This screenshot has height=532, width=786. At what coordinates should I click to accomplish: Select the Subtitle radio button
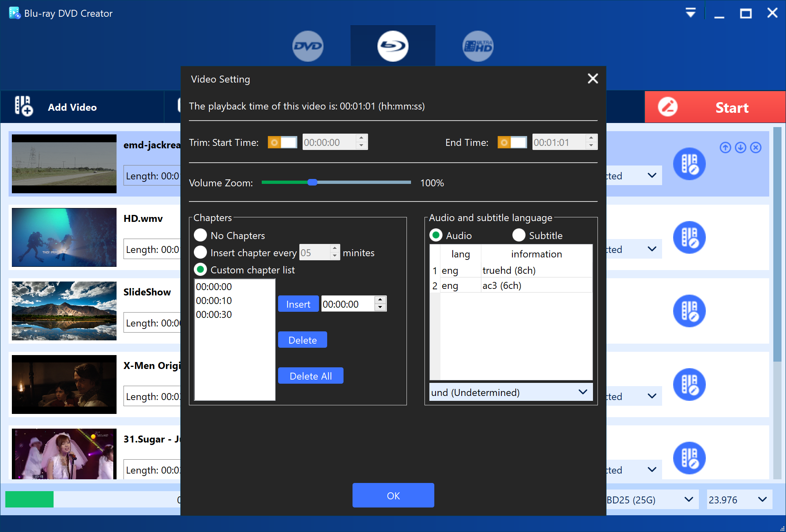pos(519,235)
